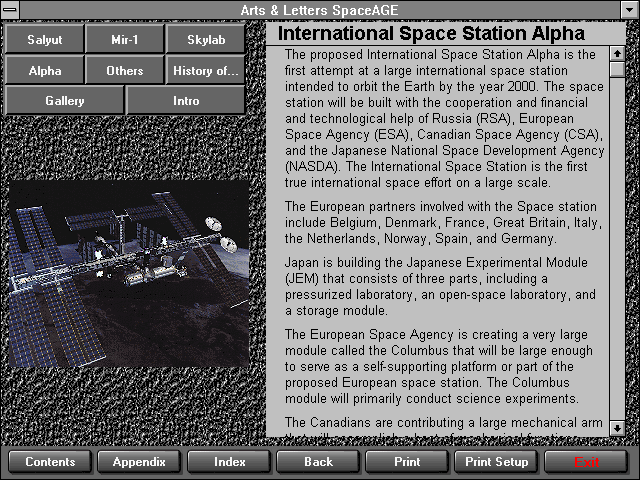The width and height of the screenshot is (640, 480).
Task: Open Print Setup
Action: [x=496, y=462]
